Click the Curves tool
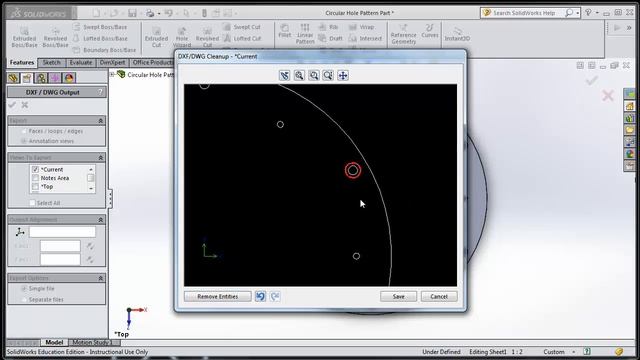The height and width of the screenshot is (360, 640). pos(430,31)
